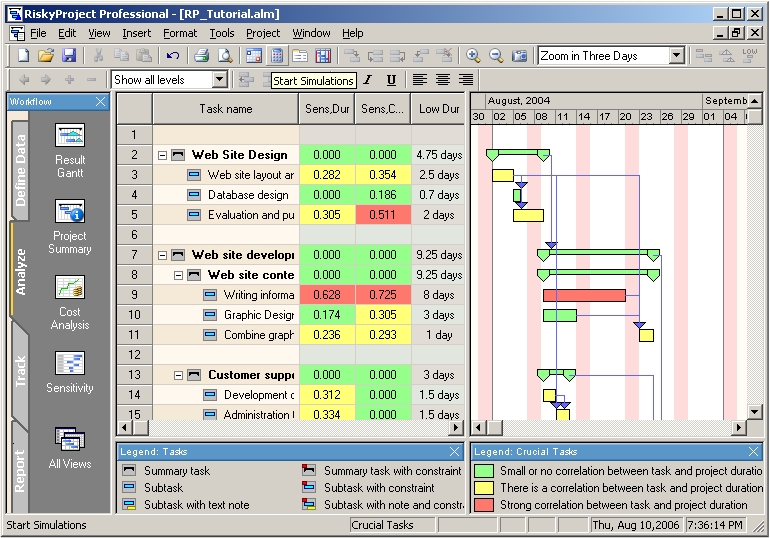Open the Edit menu
The image size is (770, 538).
67,33
